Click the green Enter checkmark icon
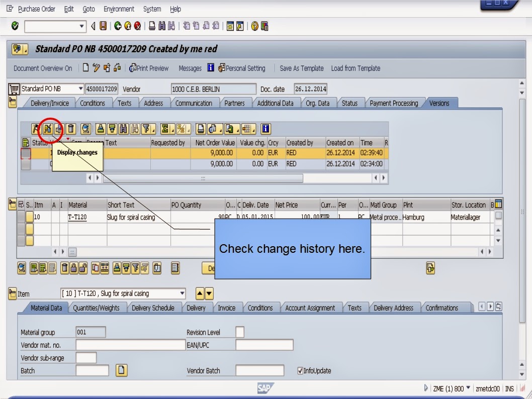Image resolution: width=532 pixels, height=399 pixels. (15, 26)
